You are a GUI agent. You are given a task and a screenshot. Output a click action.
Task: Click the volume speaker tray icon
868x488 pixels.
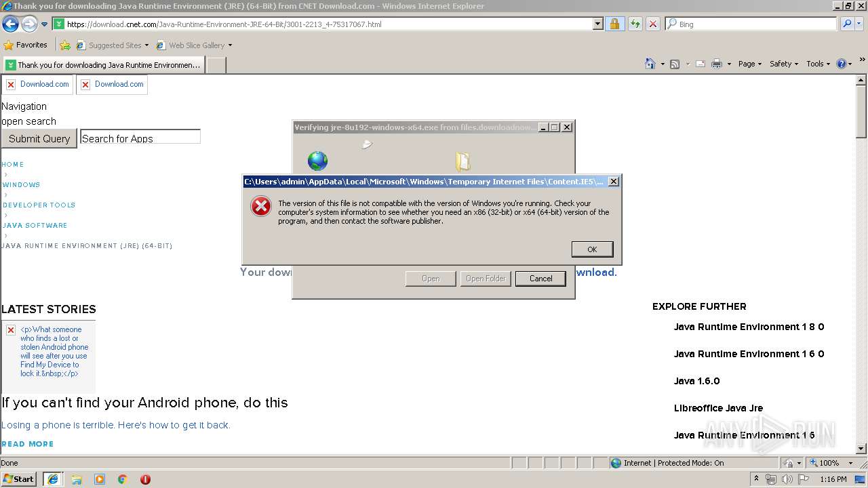click(787, 479)
